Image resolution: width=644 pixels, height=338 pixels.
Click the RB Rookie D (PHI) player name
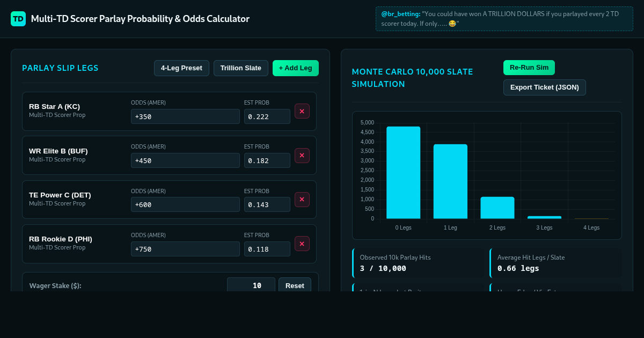tap(61, 239)
